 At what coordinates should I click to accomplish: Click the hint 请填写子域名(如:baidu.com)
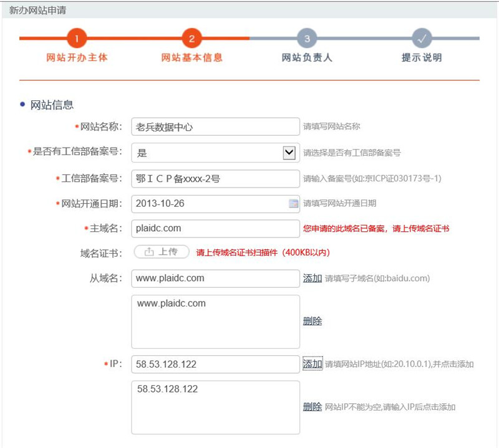[377, 279]
